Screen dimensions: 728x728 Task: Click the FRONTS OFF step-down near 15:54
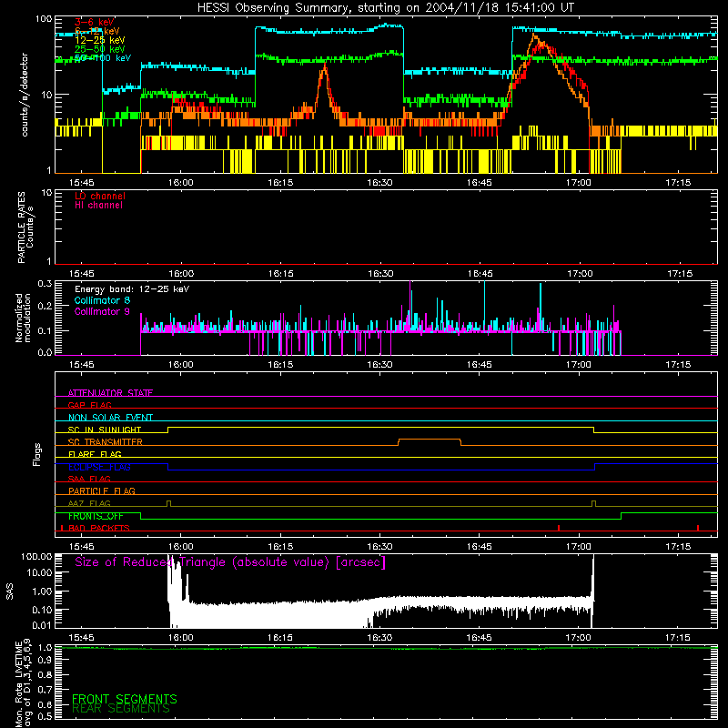(x=141, y=516)
